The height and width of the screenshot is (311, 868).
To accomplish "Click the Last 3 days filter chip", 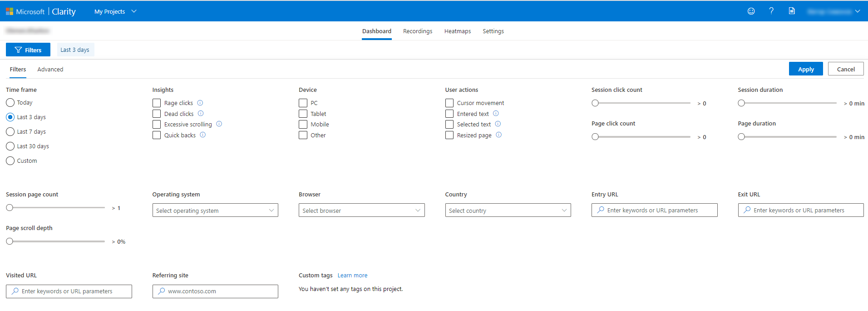I will [75, 50].
